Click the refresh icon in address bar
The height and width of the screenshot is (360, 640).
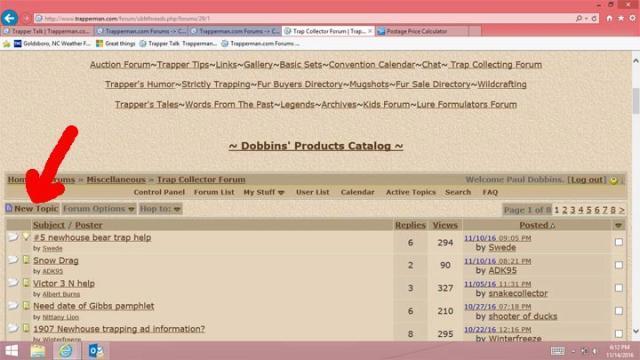594,18
